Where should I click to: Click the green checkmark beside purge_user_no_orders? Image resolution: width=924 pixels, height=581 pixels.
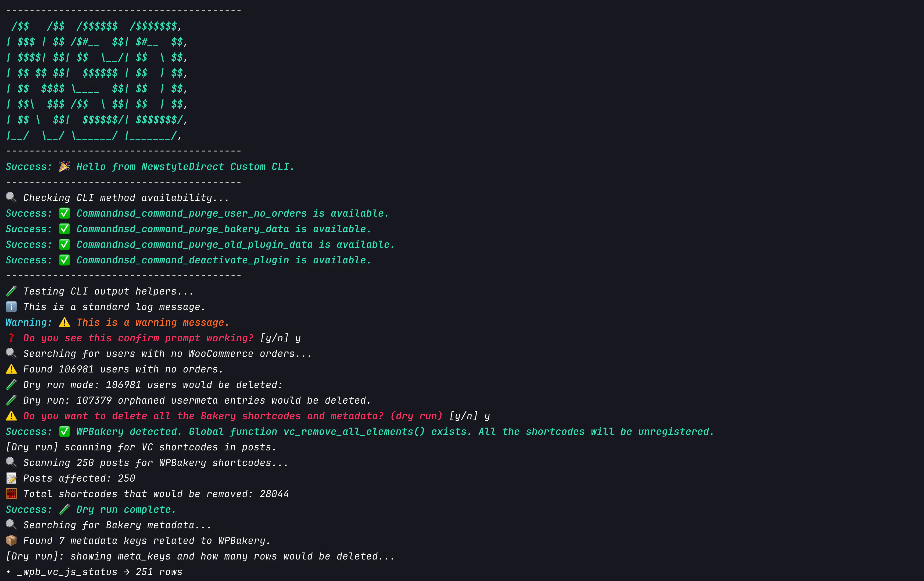(65, 213)
